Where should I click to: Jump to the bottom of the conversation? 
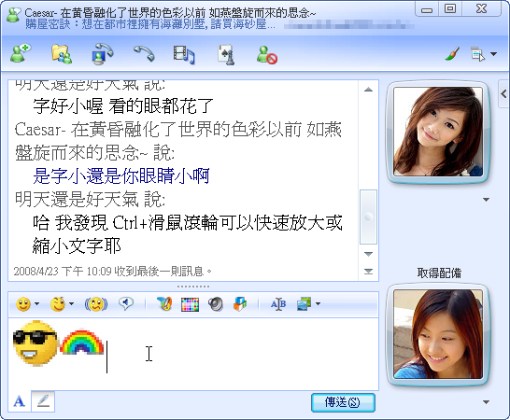pyautogui.click(x=368, y=271)
